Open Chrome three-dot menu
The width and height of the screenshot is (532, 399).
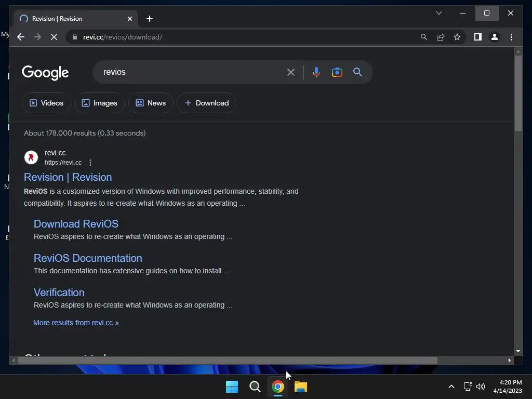(x=511, y=37)
